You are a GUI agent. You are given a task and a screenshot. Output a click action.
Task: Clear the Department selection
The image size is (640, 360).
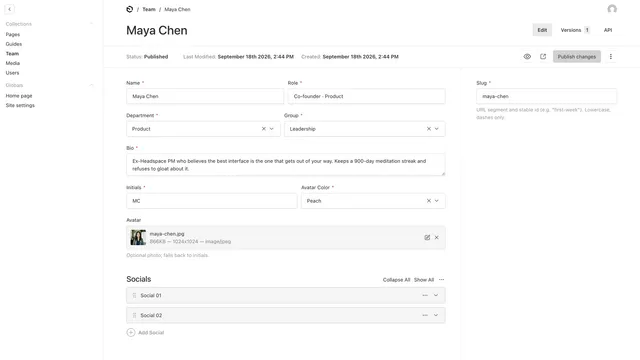click(264, 129)
